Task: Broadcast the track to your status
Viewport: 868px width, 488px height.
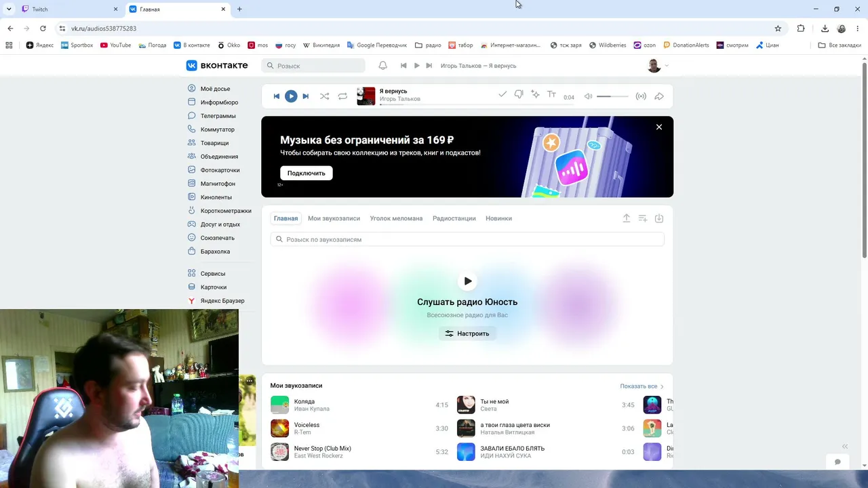Action: tap(641, 96)
